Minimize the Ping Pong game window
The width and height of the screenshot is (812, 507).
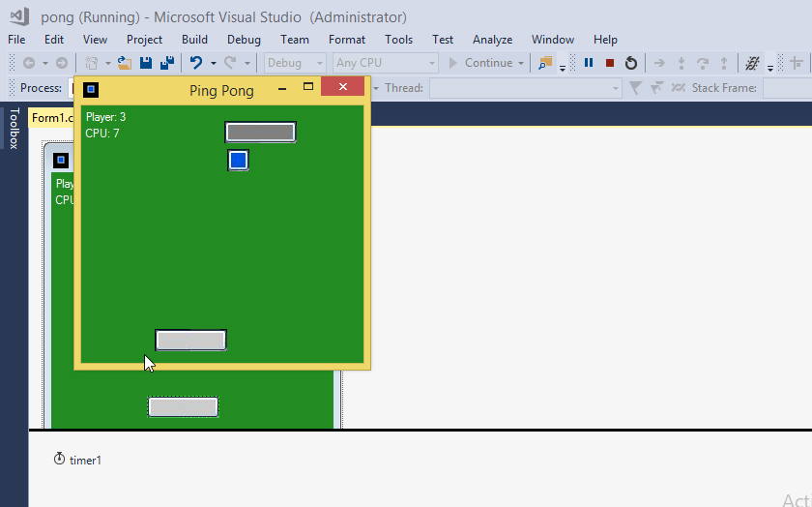(282, 89)
